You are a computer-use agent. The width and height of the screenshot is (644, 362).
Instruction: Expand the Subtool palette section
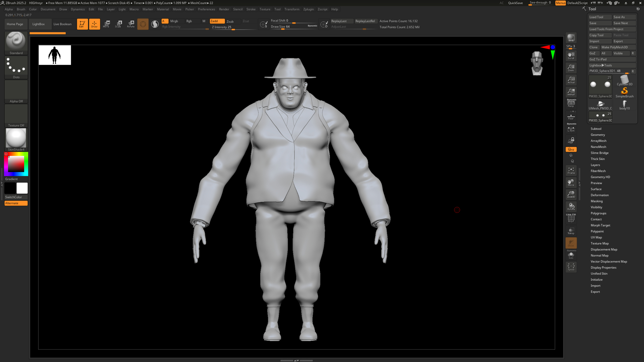(596, 129)
